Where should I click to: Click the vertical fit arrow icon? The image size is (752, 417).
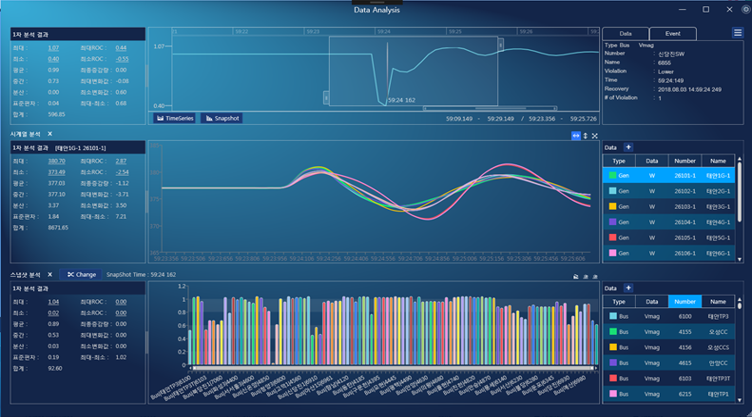tap(586, 135)
